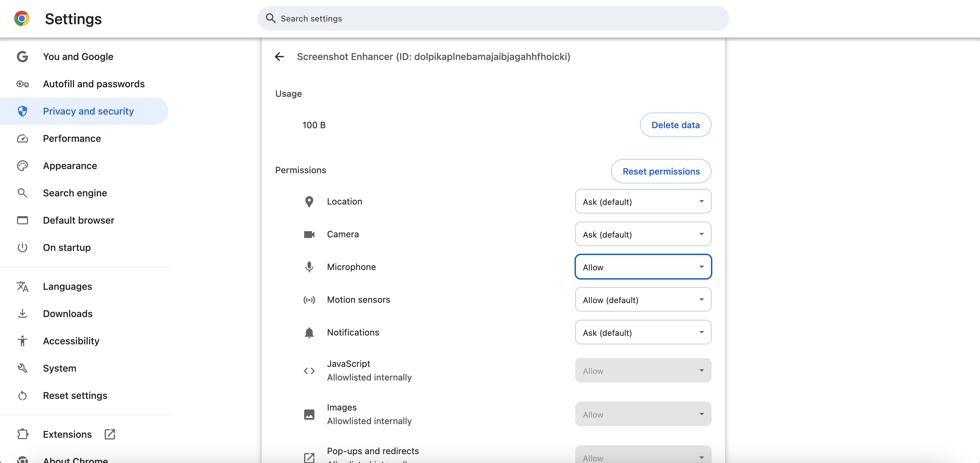This screenshot has width=980, height=463.
Task: Click the Screenshot Enhancer ID title text
Action: click(433, 57)
